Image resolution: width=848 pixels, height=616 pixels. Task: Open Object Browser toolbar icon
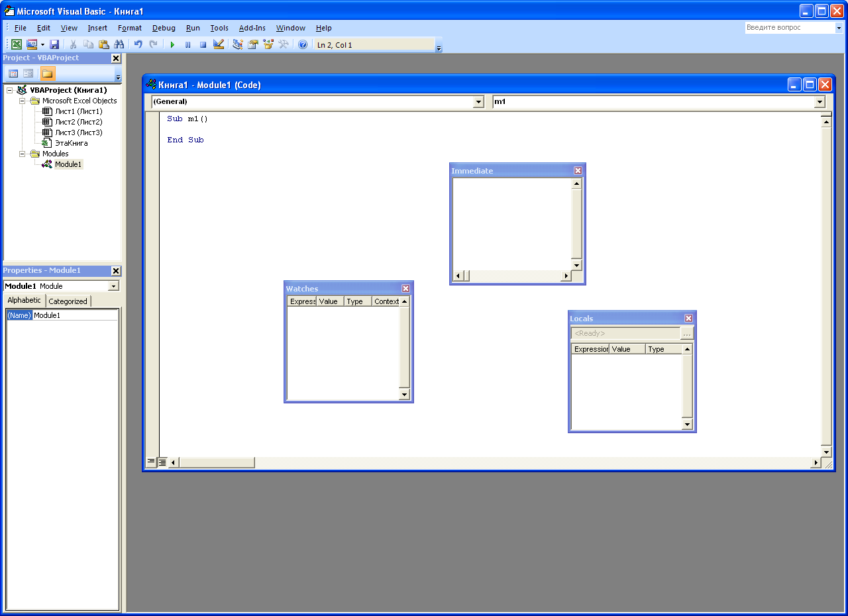(x=268, y=44)
